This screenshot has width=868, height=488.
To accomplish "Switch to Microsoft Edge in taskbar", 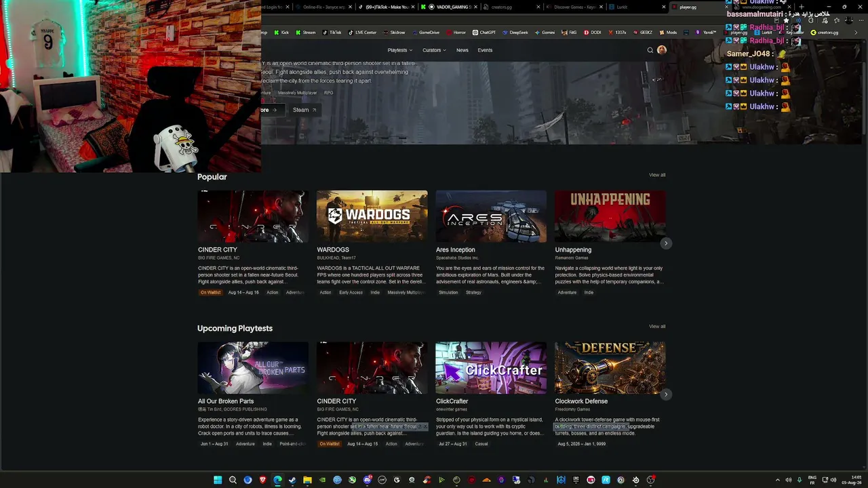I will coord(277,480).
